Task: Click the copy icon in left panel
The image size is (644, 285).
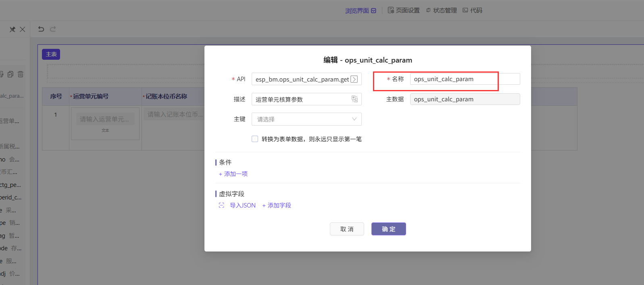Action: [x=10, y=74]
